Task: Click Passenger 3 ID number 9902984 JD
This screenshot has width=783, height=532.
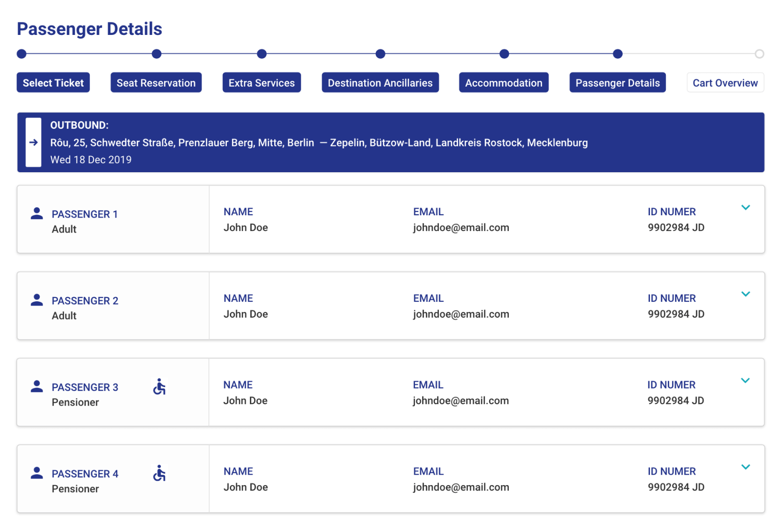Action: (676, 401)
